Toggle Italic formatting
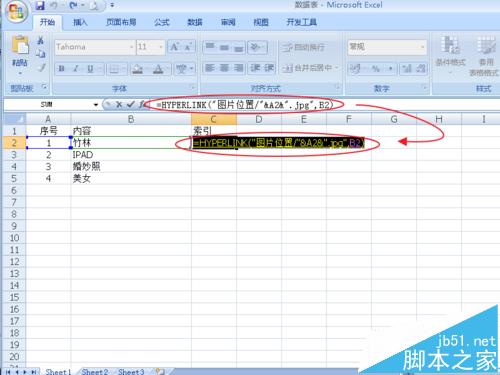The height and width of the screenshot is (375, 500). click(76, 69)
